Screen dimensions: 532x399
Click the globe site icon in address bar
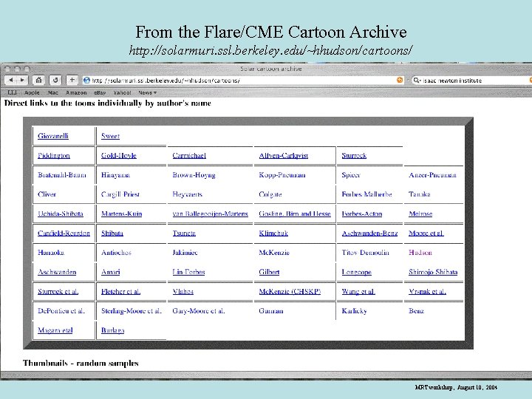tap(86, 80)
